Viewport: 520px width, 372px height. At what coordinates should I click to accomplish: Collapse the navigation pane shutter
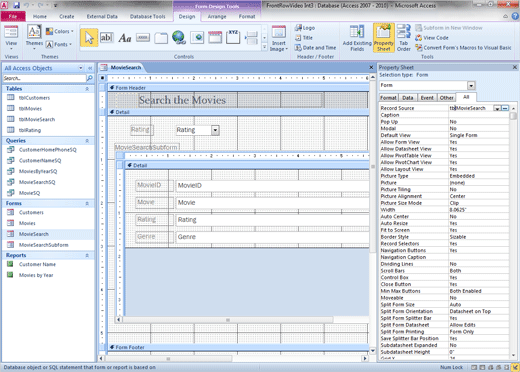pos(90,68)
